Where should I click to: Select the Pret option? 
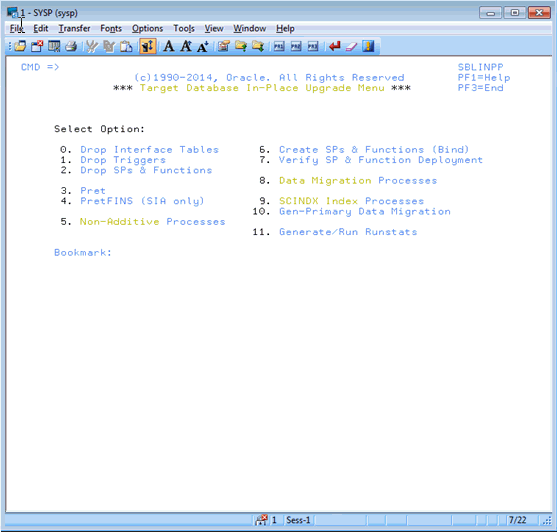click(93, 191)
